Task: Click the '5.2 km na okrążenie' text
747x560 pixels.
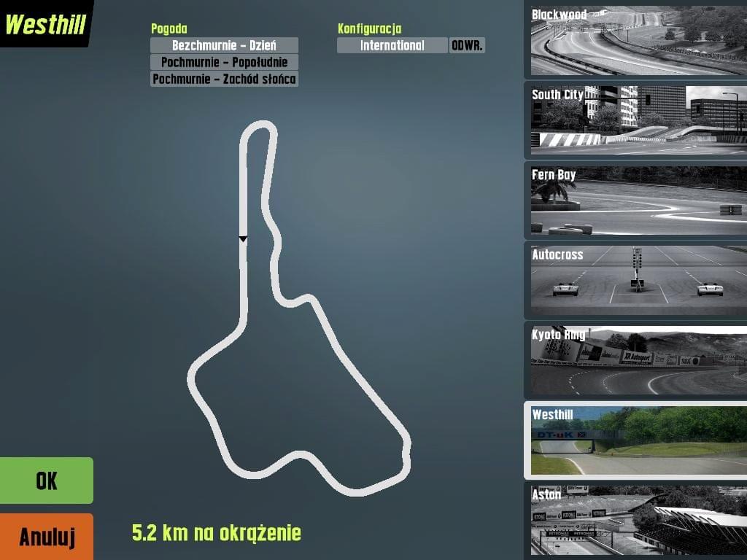Action: 216,533
